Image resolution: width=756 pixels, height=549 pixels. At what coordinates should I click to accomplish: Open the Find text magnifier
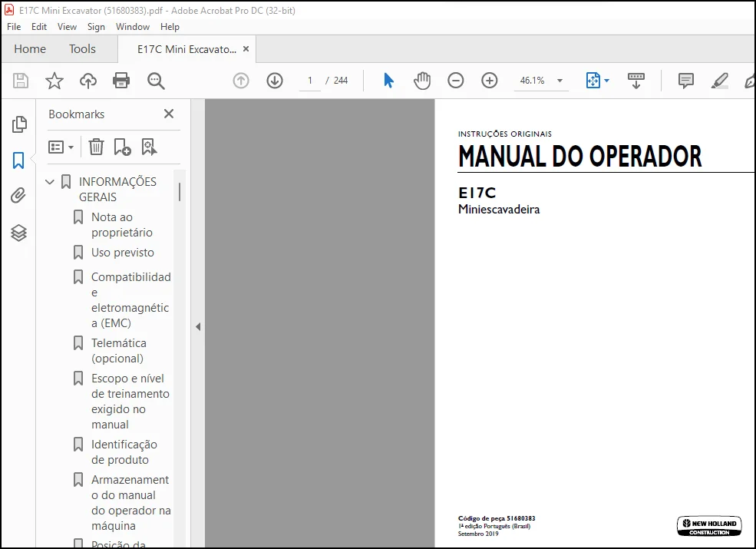coord(156,81)
